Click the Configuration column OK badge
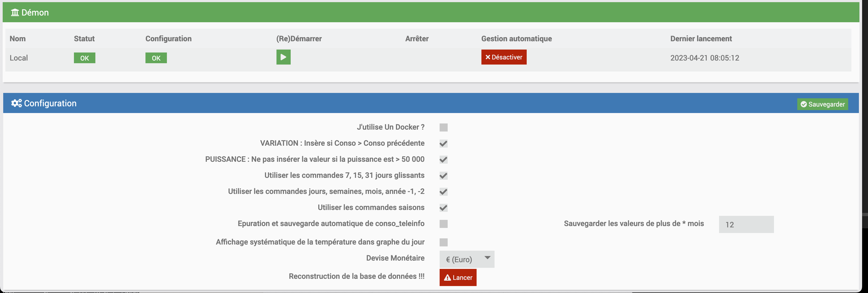The height and width of the screenshot is (293, 868). 156,58
